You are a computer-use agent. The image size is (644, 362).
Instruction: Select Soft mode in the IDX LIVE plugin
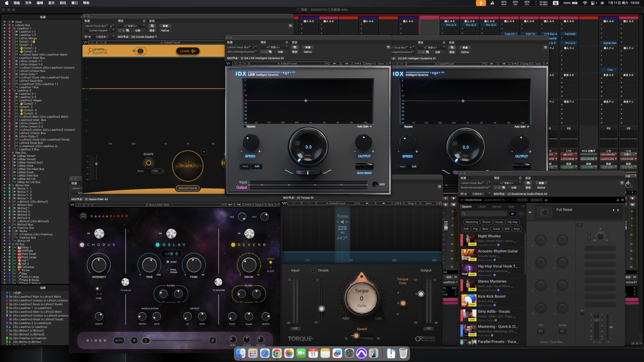[x=257, y=166]
